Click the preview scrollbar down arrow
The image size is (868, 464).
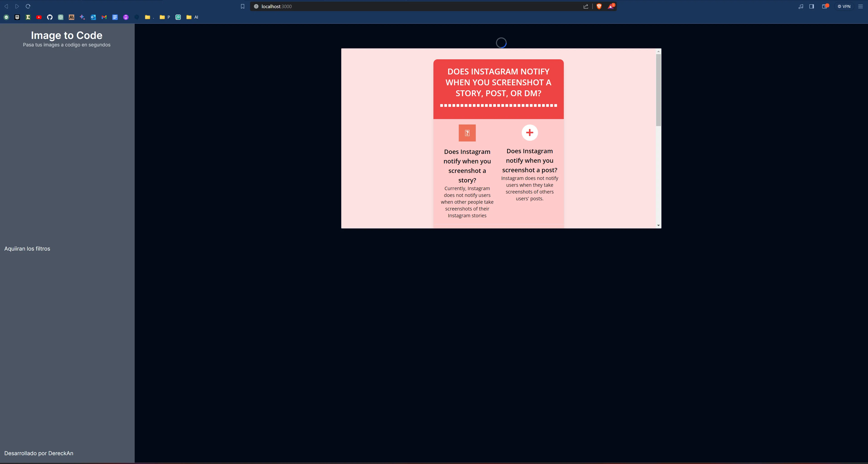(658, 225)
